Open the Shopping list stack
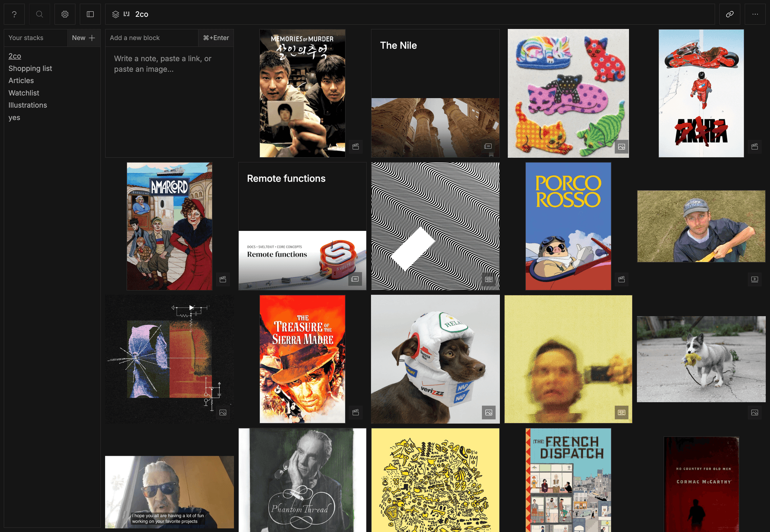 (30, 68)
